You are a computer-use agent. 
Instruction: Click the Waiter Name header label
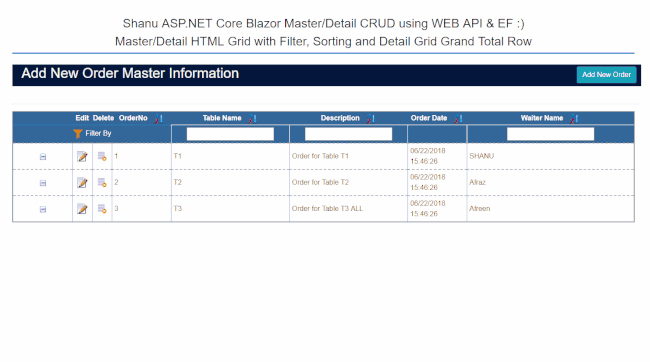click(x=542, y=118)
